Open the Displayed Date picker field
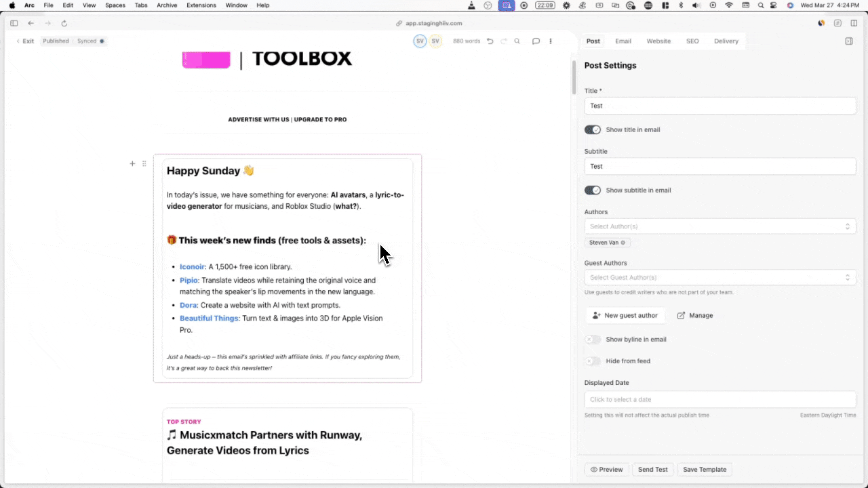This screenshot has width=868, height=488. pyautogui.click(x=719, y=400)
